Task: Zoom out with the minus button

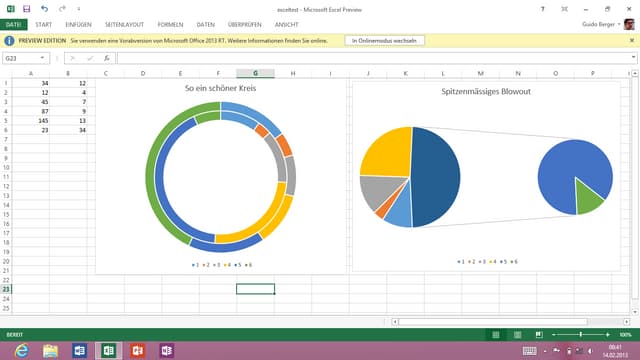Action: pos(553,335)
